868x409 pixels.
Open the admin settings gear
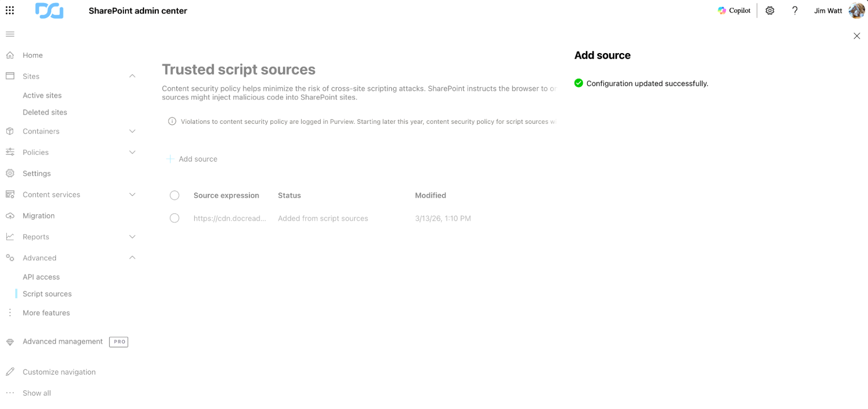(769, 10)
